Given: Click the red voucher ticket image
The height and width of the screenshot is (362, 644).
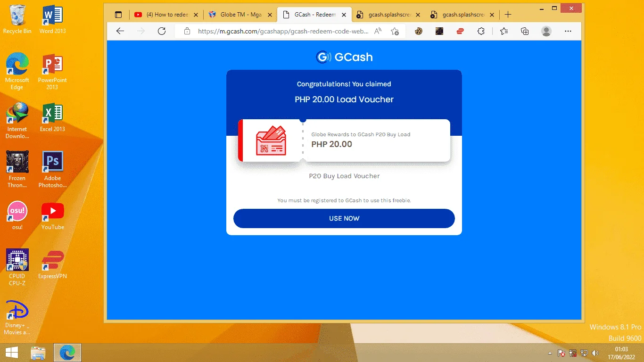Looking at the screenshot, I should pos(271,140).
